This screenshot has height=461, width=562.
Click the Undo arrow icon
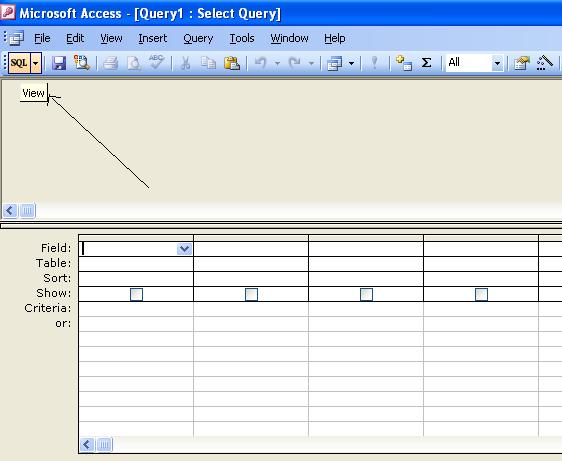[x=261, y=63]
